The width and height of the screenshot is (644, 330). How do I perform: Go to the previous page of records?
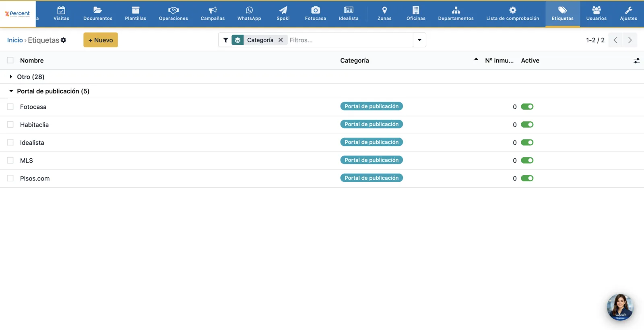click(x=615, y=40)
